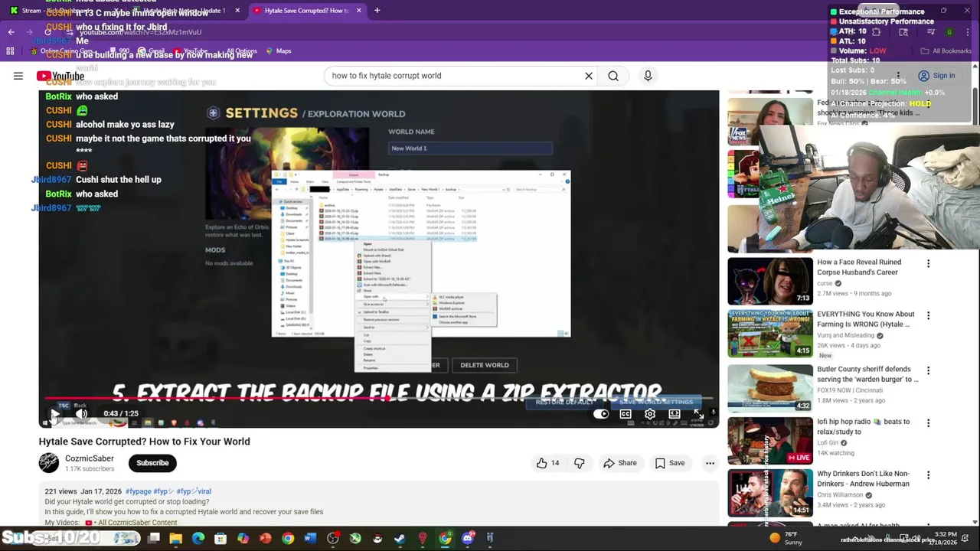Toggle the autoplay switch in the player

(x=601, y=414)
